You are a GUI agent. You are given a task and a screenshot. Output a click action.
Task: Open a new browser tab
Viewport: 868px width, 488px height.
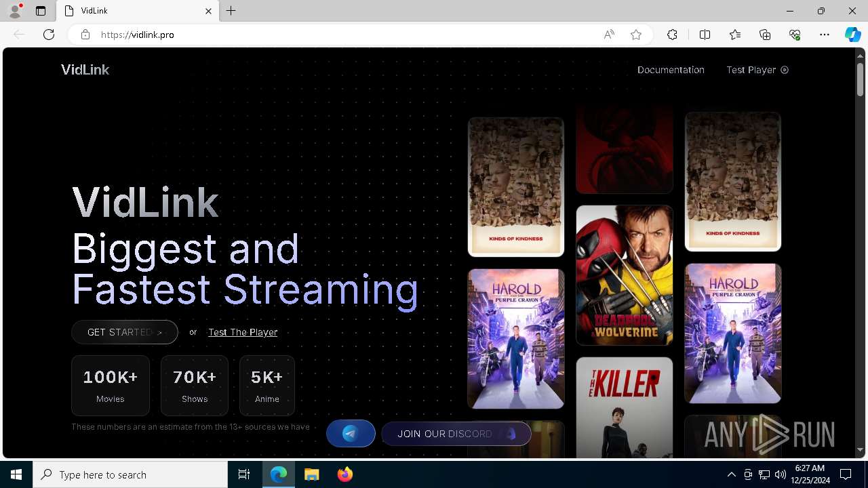pyautogui.click(x=231, y=11)
